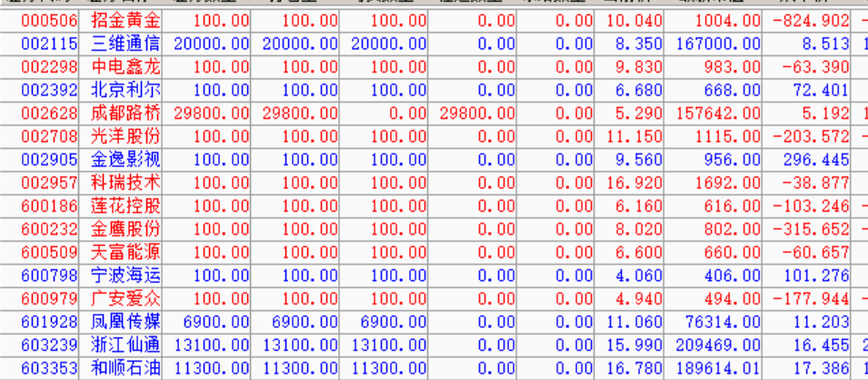
Task: Select stock code 601928
Action: tap(49, 323)
